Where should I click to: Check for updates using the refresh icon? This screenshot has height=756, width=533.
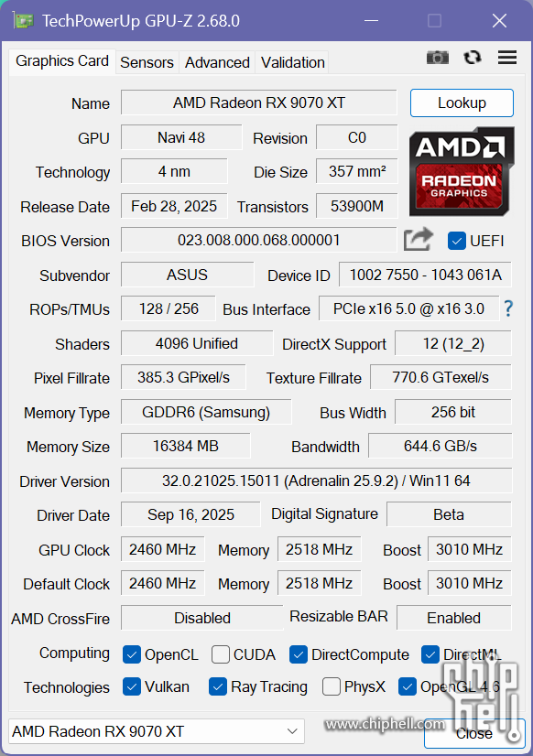(472, 57)
